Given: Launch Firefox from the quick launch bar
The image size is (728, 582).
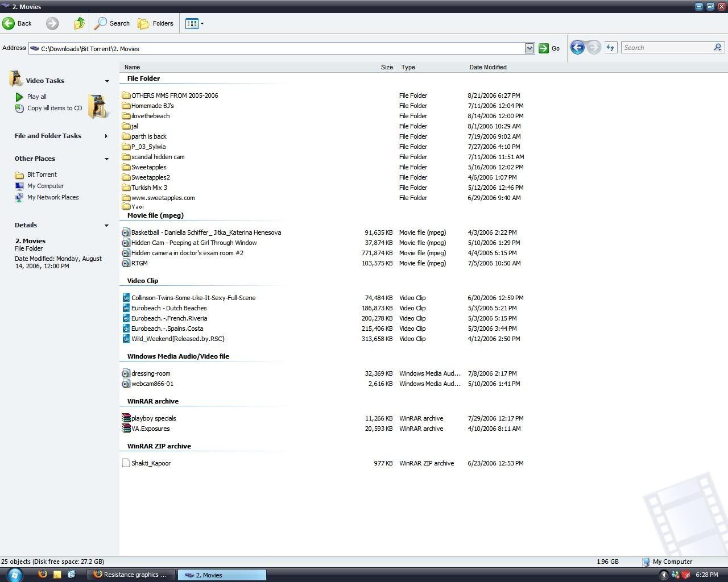Looking at the screenshot, I should tap(43, 574).
